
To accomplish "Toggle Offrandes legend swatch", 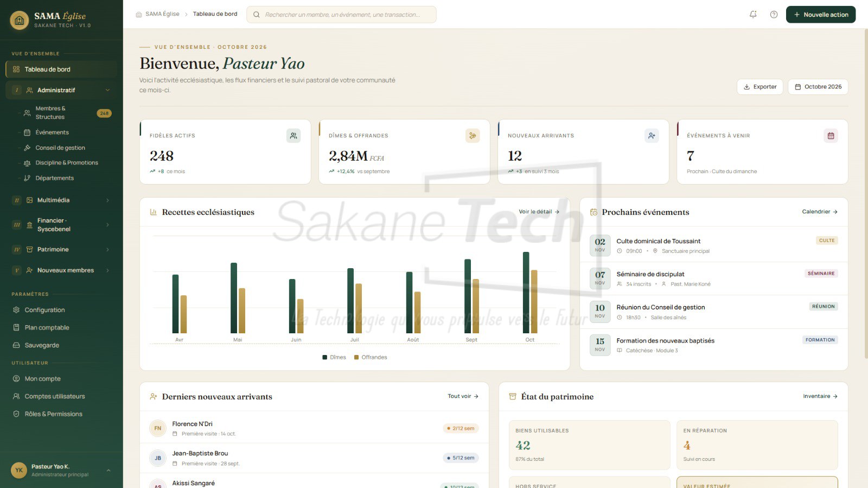I will click(x=356, y=357).
